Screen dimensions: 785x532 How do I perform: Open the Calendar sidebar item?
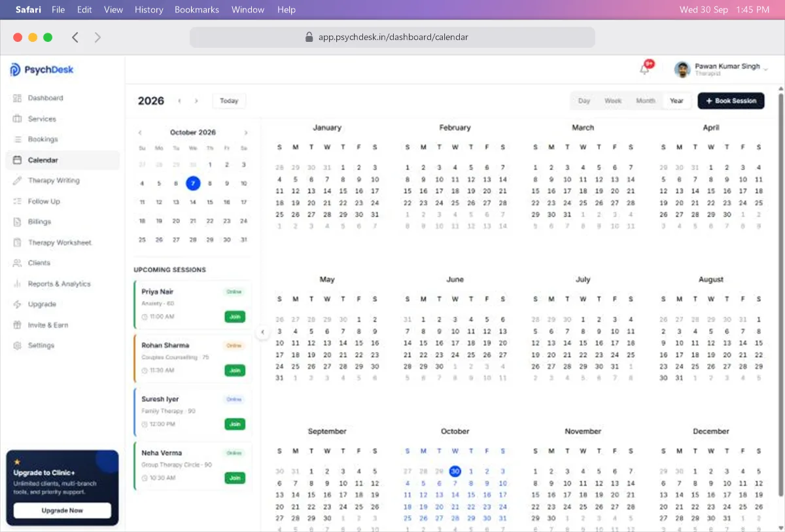63,160
